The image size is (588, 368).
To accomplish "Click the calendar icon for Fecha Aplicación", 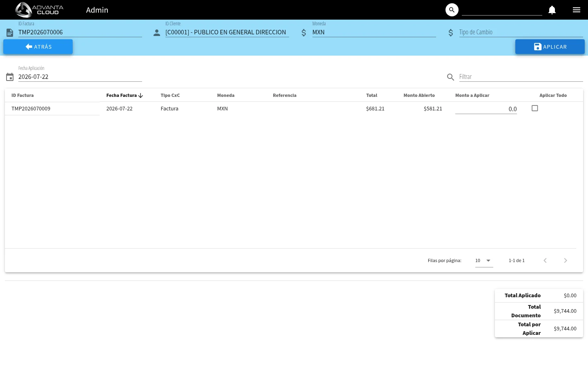I will click(x=10, y=77).
